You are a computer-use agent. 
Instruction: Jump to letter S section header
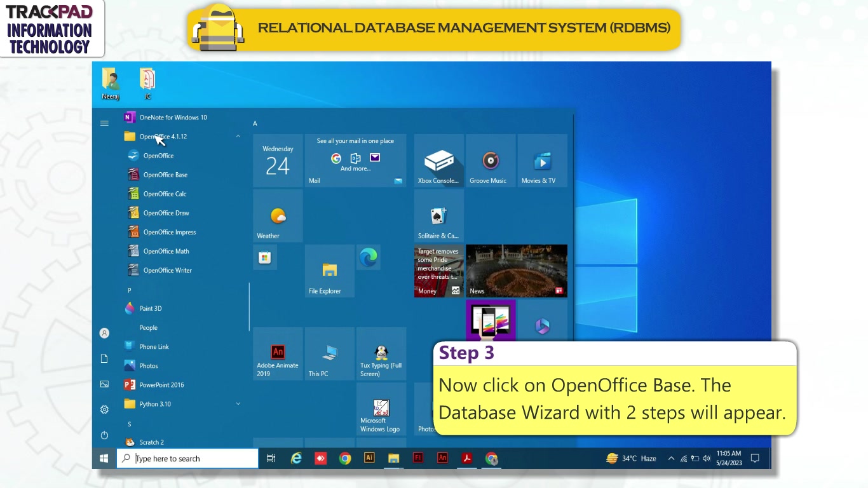pos(129,424)
